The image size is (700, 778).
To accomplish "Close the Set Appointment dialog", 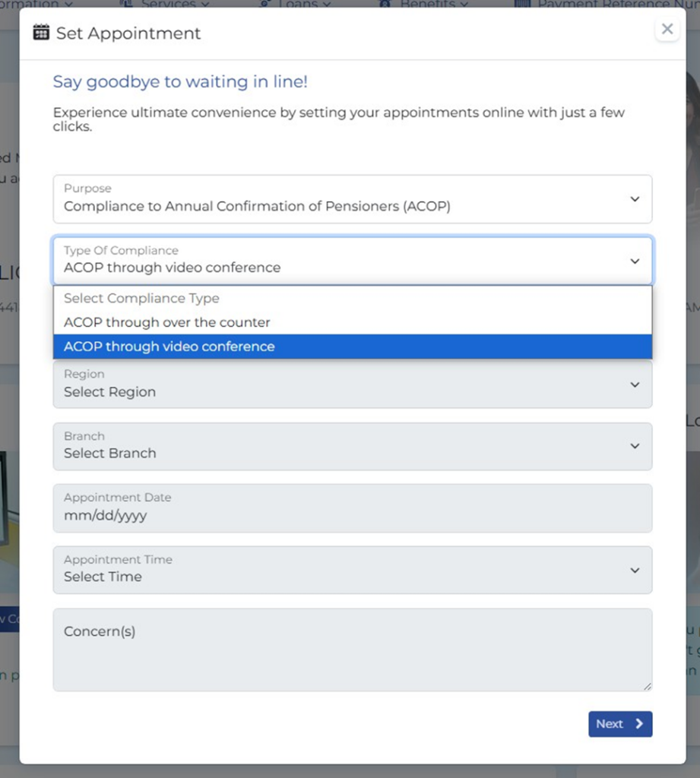I will click(x=667, y=29).
